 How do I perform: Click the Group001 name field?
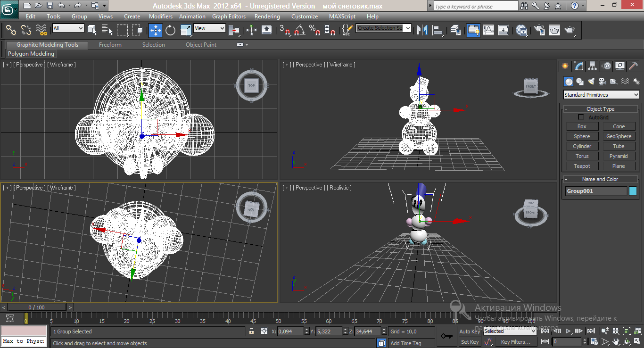[x=596, y=191]
